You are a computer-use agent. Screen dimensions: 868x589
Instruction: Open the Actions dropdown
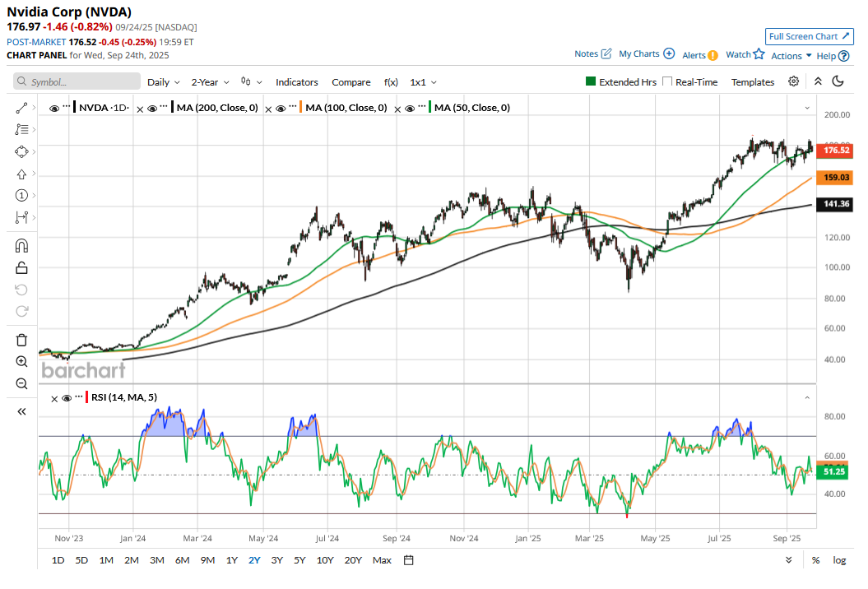791,56
